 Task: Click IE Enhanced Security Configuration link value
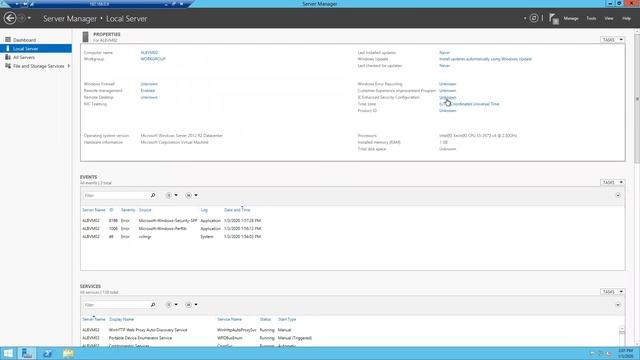click(x=447, y=98)
